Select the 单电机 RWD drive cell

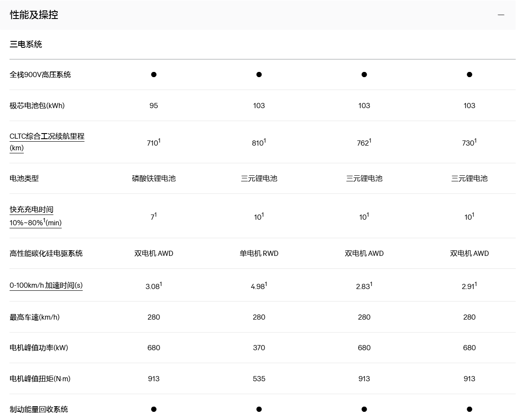tap(259, 253)
